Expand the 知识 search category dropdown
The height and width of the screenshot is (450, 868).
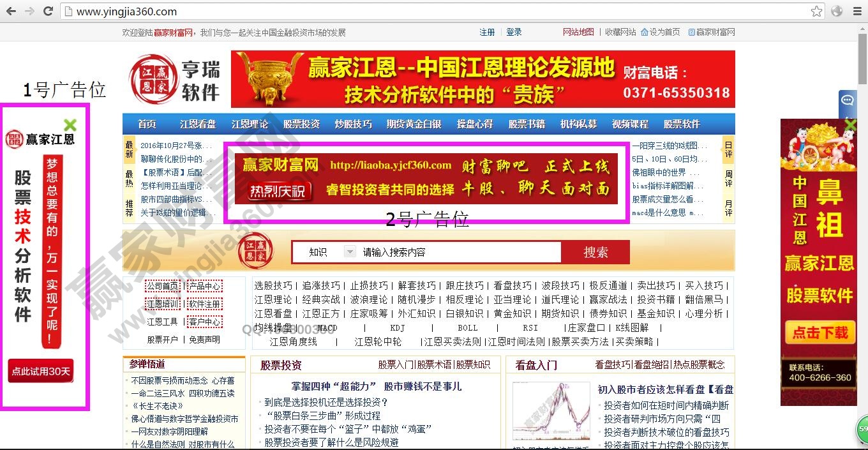[x=349, y=252]
